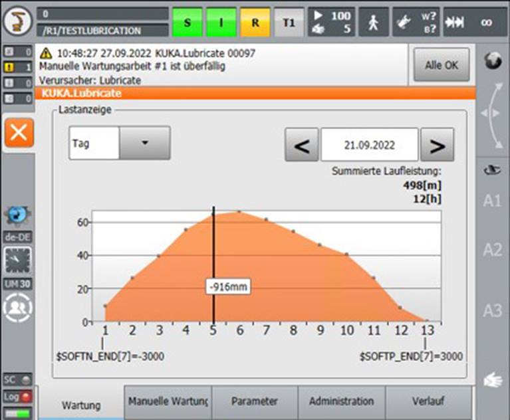Click the world globe icon at right

pyautogui.click(x=492, y=62)
